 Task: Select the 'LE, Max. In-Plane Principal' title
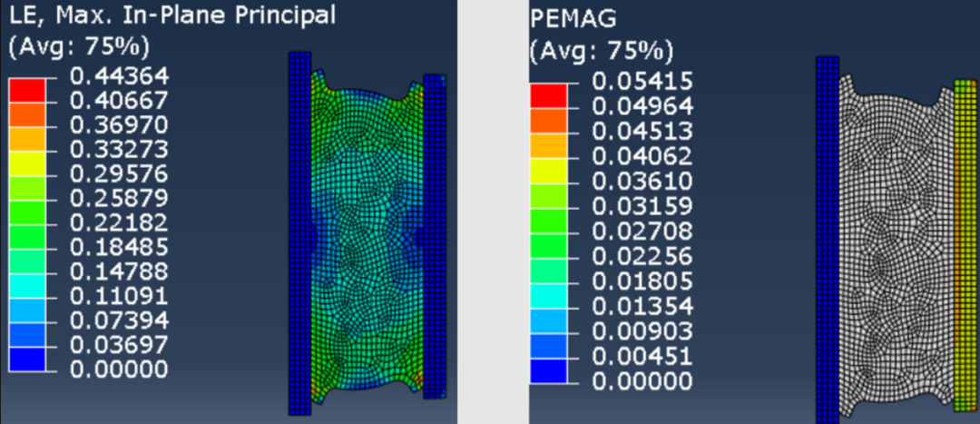(x=171, y=16)
